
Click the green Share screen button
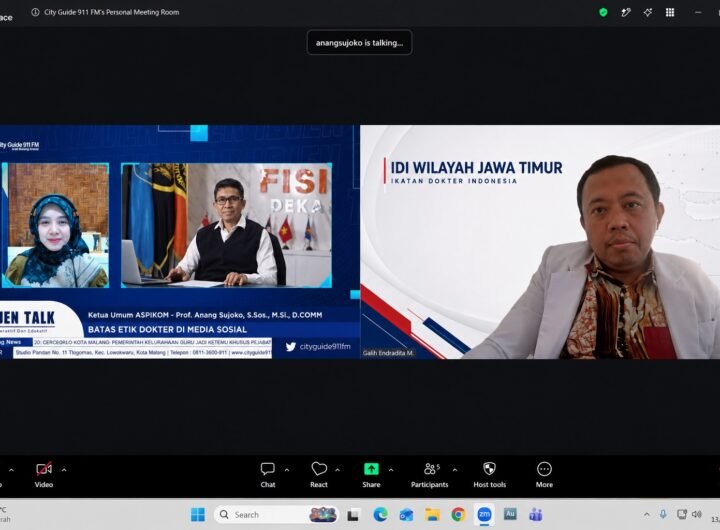point(371,475)
